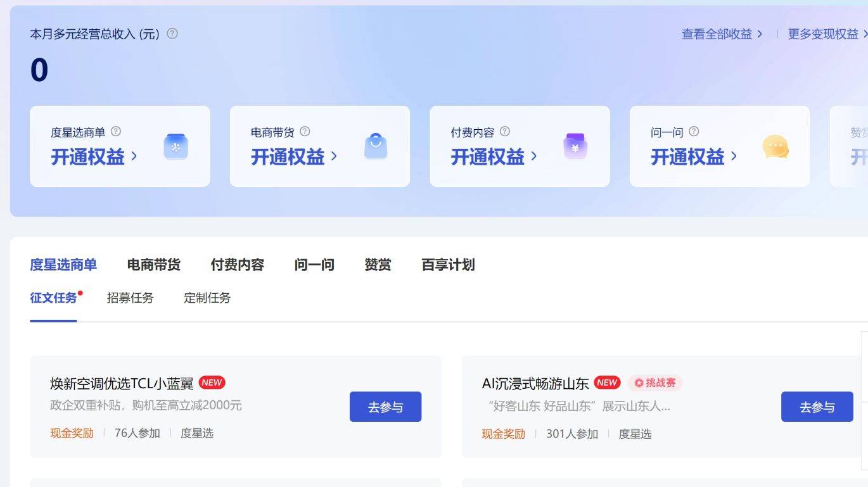Viewport: 868px width, 487px height.
Task: Open 开通权益 for 电商带货
Action: point(294,156)
